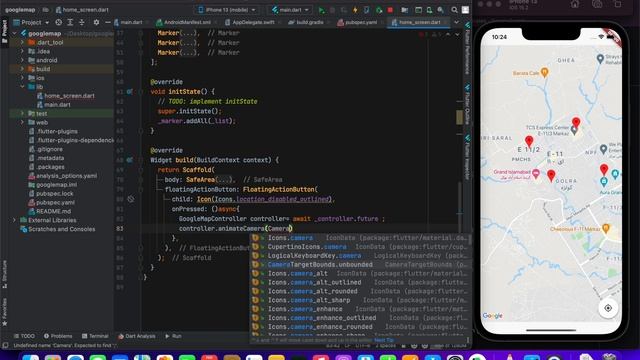Open Flutter Performance side panel

[x=467, y=49]
